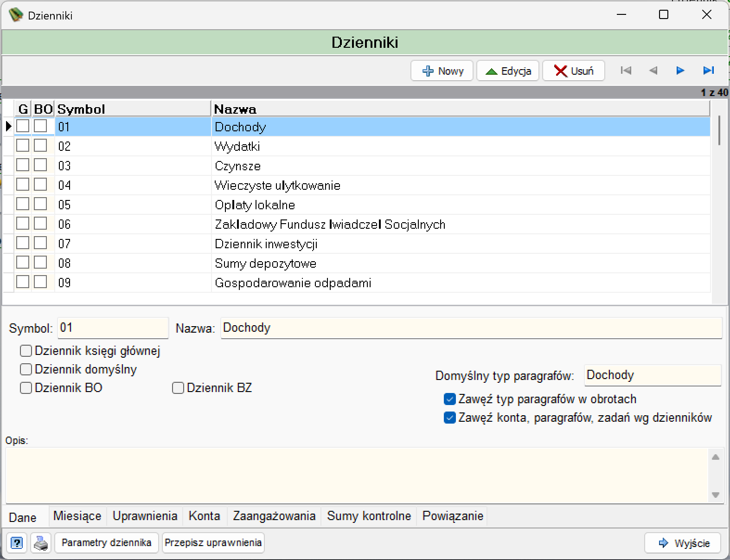
Task: Select the Wydatki row in the list
Action: [x=357, y=147]
